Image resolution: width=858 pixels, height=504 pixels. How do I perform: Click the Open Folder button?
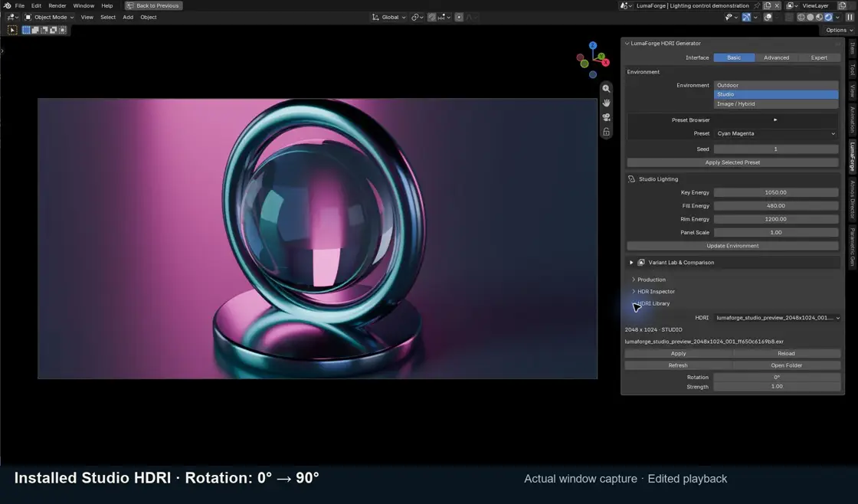pos(786,365)
